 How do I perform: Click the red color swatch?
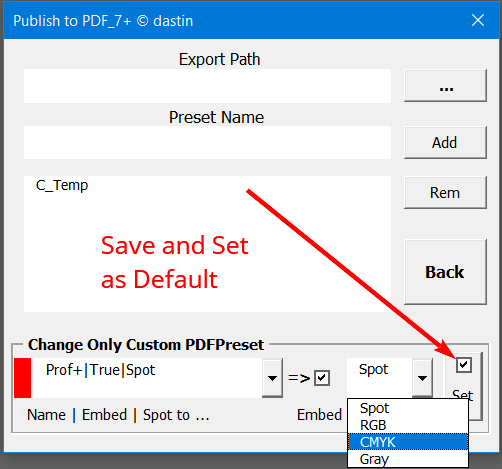23,378
